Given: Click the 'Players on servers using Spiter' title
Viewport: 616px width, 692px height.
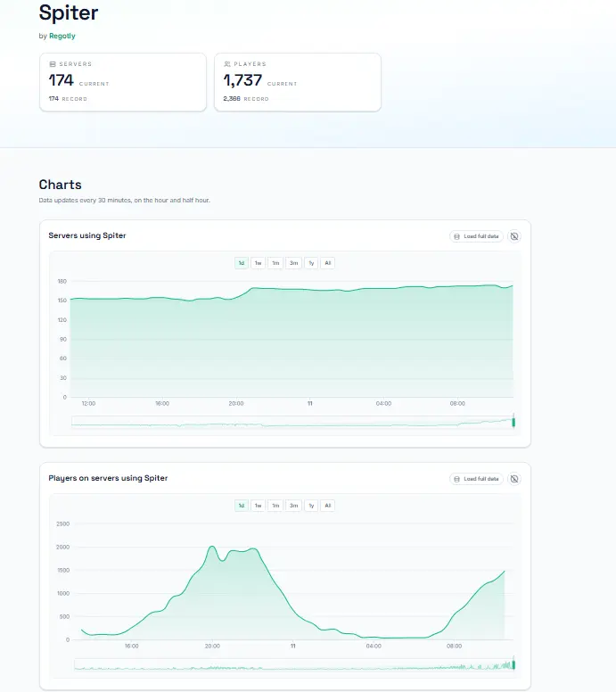Looking at the screenshot, I should [x=108, y=478].
